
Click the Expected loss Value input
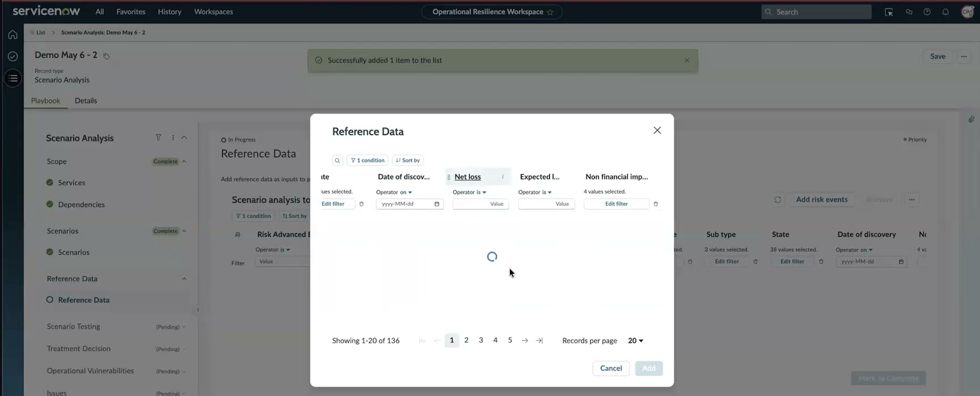546,204
